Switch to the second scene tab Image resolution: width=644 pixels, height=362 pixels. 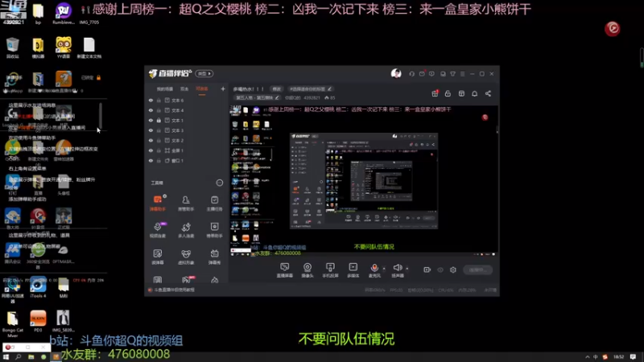pos(184,88)
